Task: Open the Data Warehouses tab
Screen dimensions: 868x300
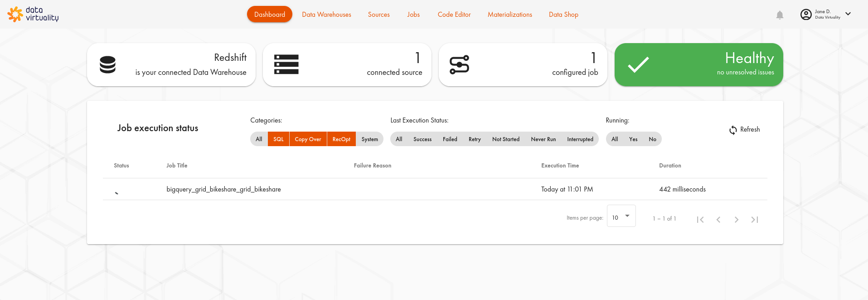Action: pos(326,15)
